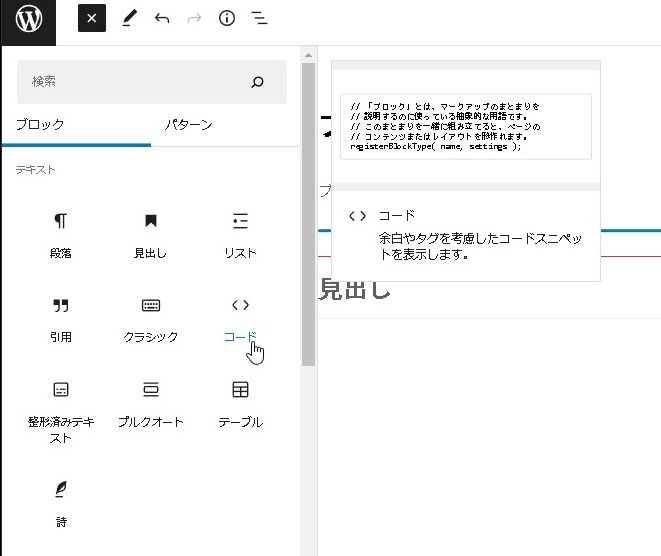Open the document info details icon
Image resolution: width=661 pixels, height=556 pixels.
click(227, 19)
